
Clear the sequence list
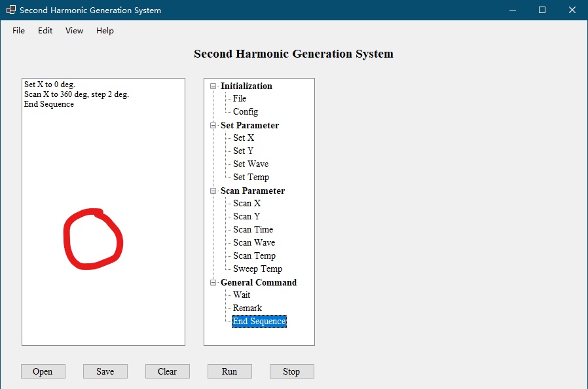pos(168,371)
